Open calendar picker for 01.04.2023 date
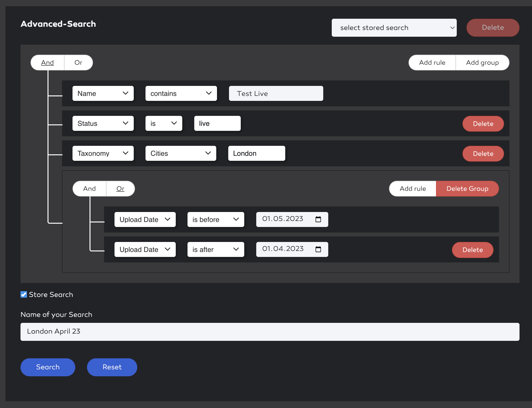Viewport: 532px width, 408px height. pyautogui.click(x=318, y=249)
